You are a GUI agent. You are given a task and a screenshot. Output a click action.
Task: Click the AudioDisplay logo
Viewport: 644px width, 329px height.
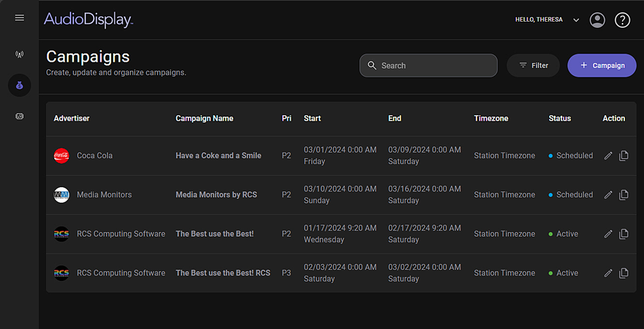click(88, 20)
